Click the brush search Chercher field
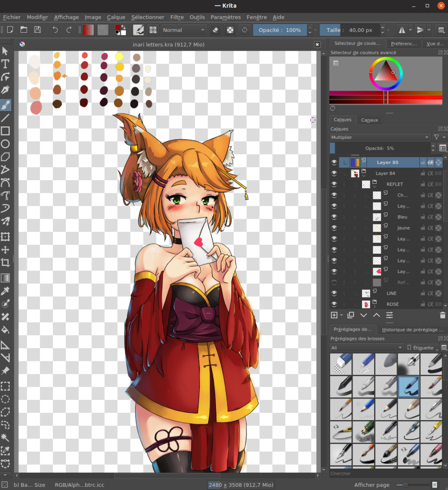The height and width of the screenshot is (490, 448). click(387, 473)
